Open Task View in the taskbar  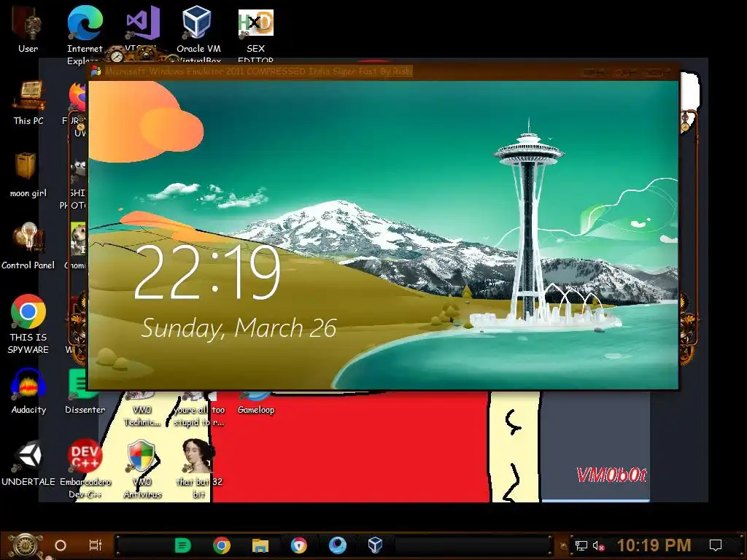[96, 545]
